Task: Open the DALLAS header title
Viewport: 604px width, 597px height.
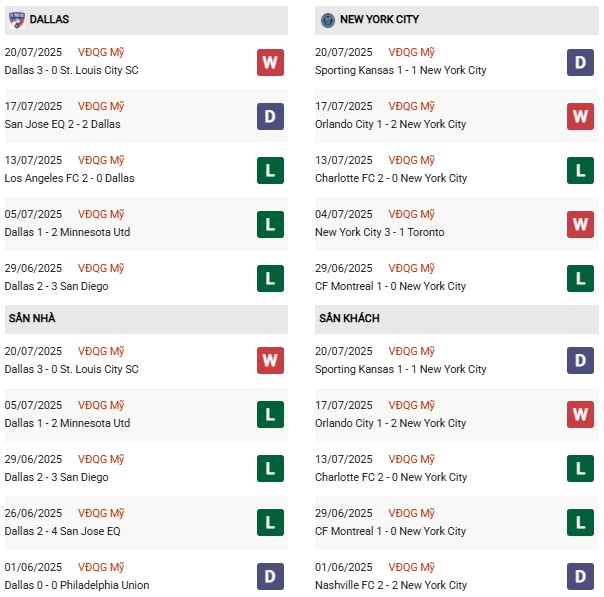Action: tap(49, 20)
